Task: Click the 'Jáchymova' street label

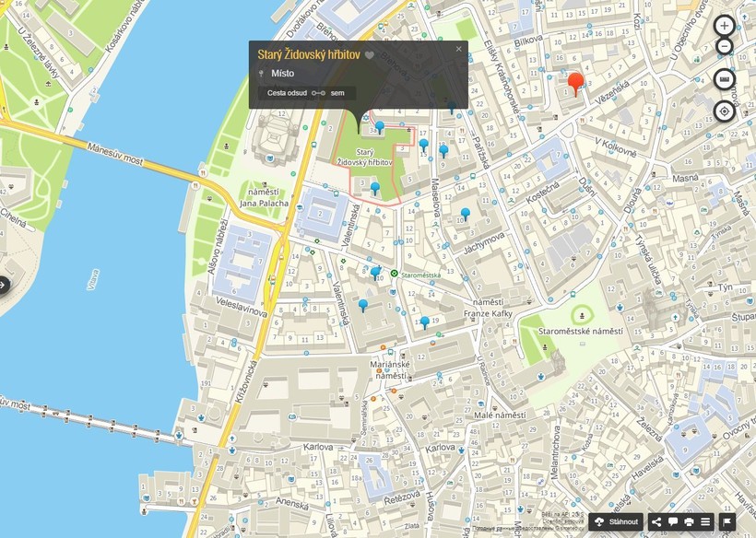Action: tap(484, 244)
